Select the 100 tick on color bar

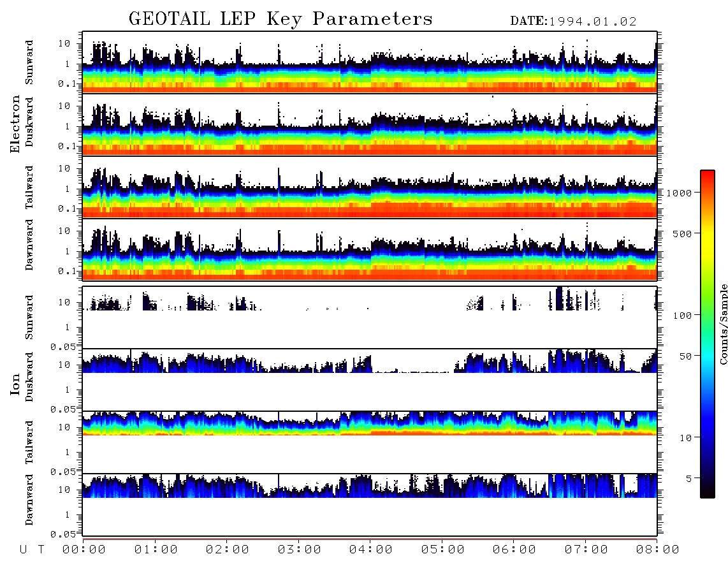tap(682, 316)
